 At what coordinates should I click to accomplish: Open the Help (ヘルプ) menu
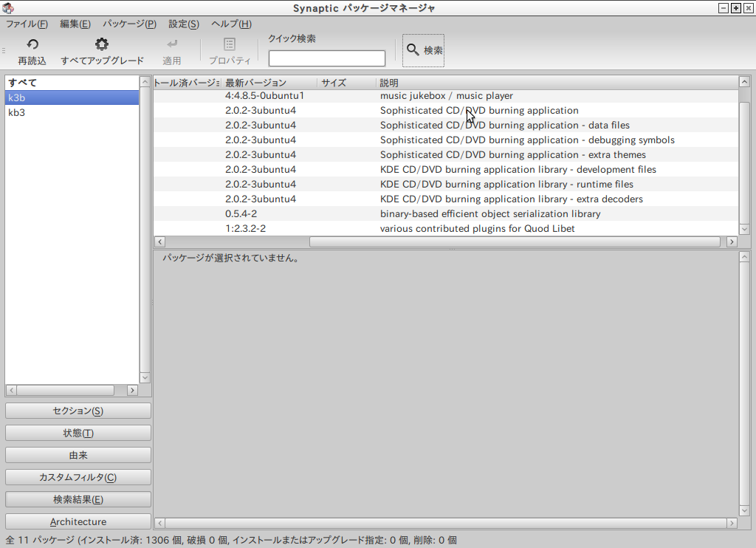point(231,24)
